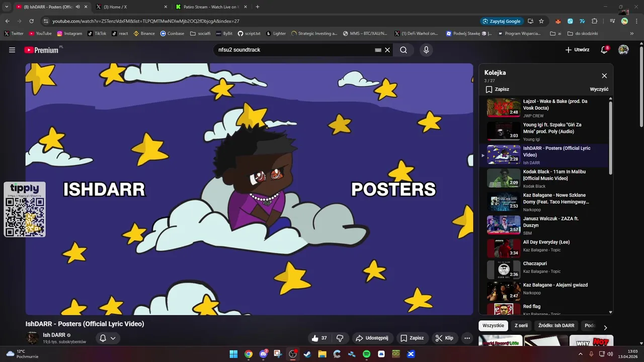Select the 'Z serii' chip
Image resolution: width=644 pixels, height=362 pixels.
[x=521, y=325]
